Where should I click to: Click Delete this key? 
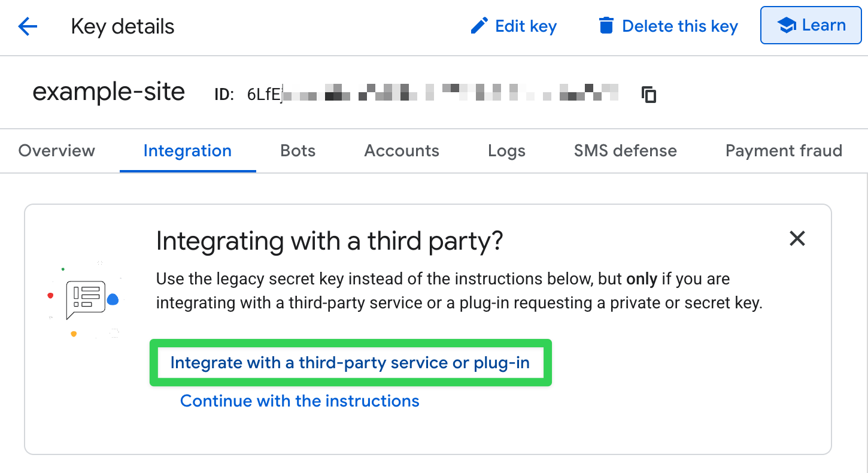pos(680,26)
